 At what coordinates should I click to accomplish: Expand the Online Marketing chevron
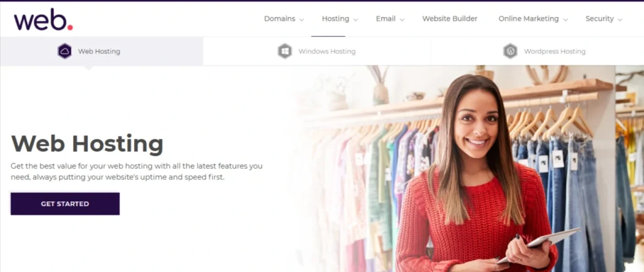point(565,20)
